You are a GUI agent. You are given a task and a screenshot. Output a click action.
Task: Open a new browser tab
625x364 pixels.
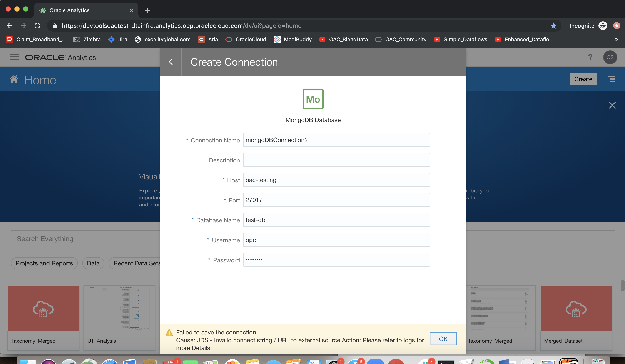point(148,10)
